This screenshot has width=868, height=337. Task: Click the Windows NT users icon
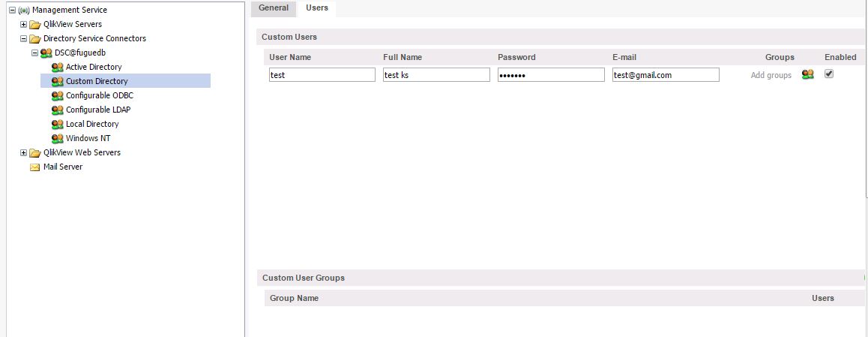[58, 139]
